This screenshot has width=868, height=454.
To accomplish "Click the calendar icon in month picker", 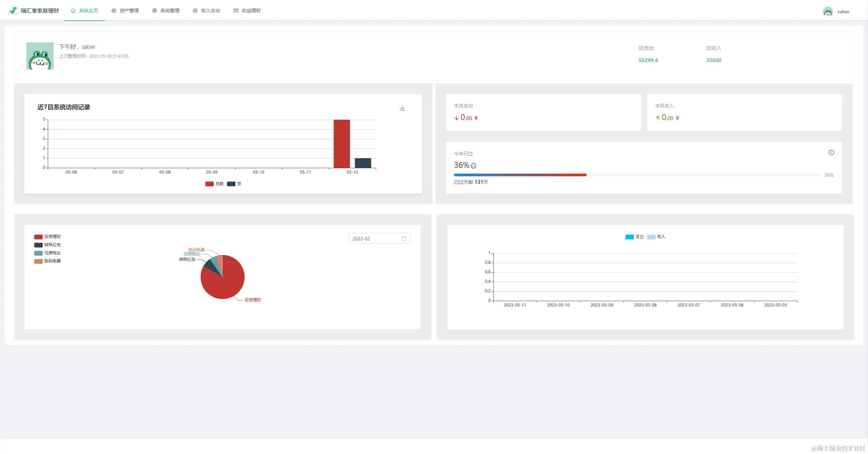I will (x=404, y=238).
